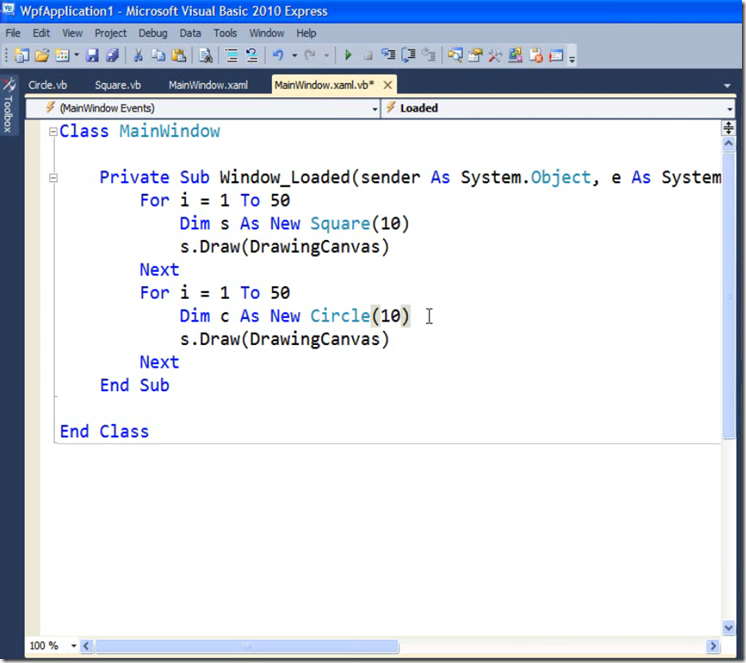Screen dimensions: 746x663
Task: Open the Window menu
Action: click(267, 33)
